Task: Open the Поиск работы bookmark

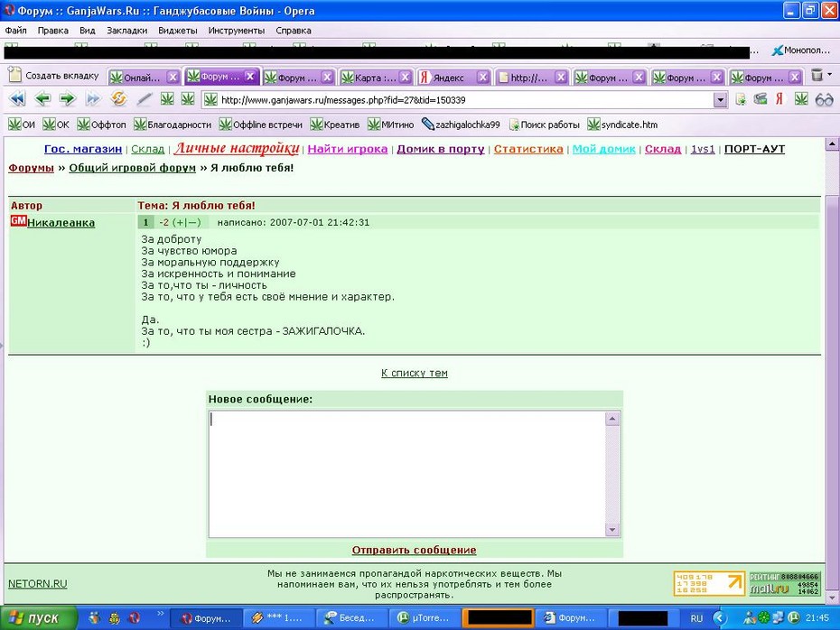Action: click(544, 125)
